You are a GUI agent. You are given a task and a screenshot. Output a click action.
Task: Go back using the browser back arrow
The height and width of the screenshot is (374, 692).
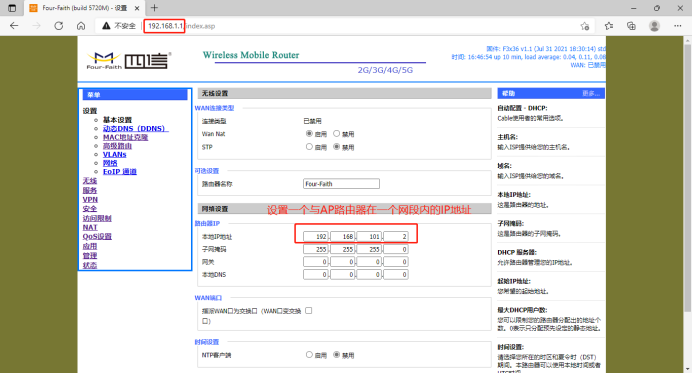(x=14, y=26)
